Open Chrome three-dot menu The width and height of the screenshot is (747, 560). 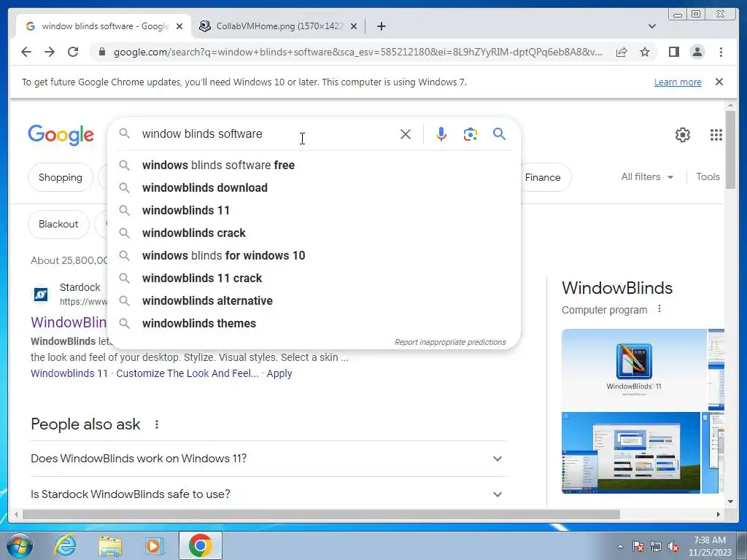721,52
